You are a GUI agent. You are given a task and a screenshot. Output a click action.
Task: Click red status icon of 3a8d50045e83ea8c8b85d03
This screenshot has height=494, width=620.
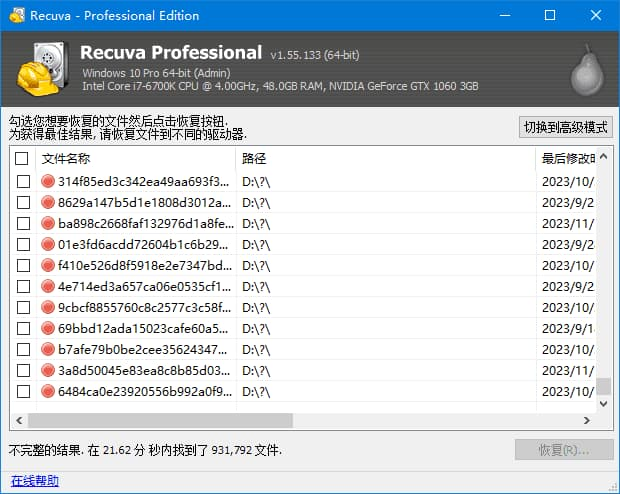tap(48, 370)
